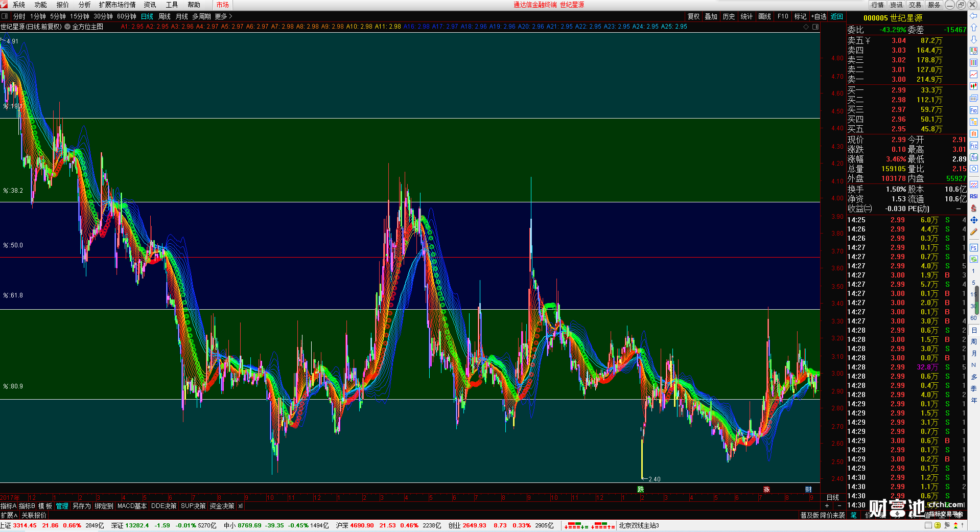Open the 功能 menu

(x=41, y=5)
